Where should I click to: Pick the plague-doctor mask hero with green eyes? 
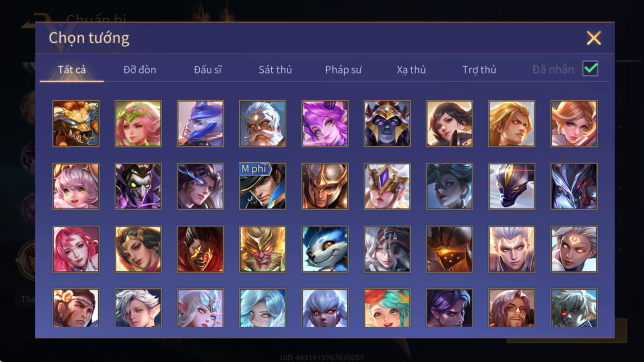pyautogui.click(x=138, y=186)
